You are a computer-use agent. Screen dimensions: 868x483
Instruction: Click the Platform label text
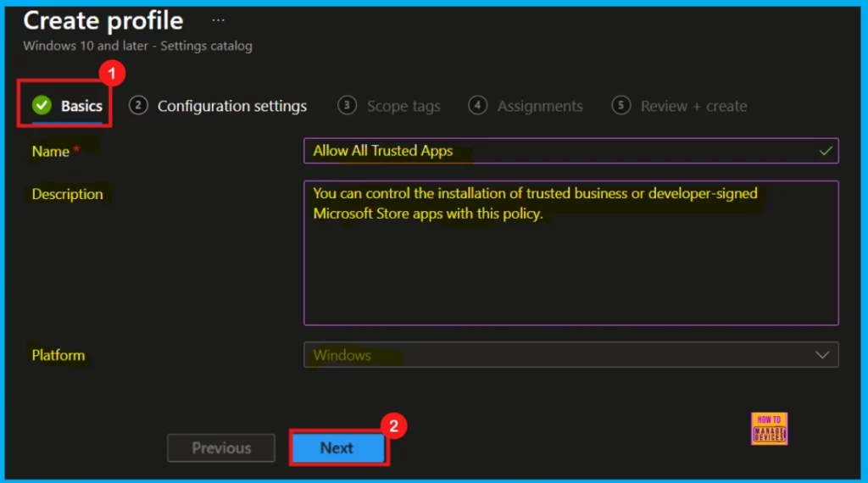pos(58,355)
